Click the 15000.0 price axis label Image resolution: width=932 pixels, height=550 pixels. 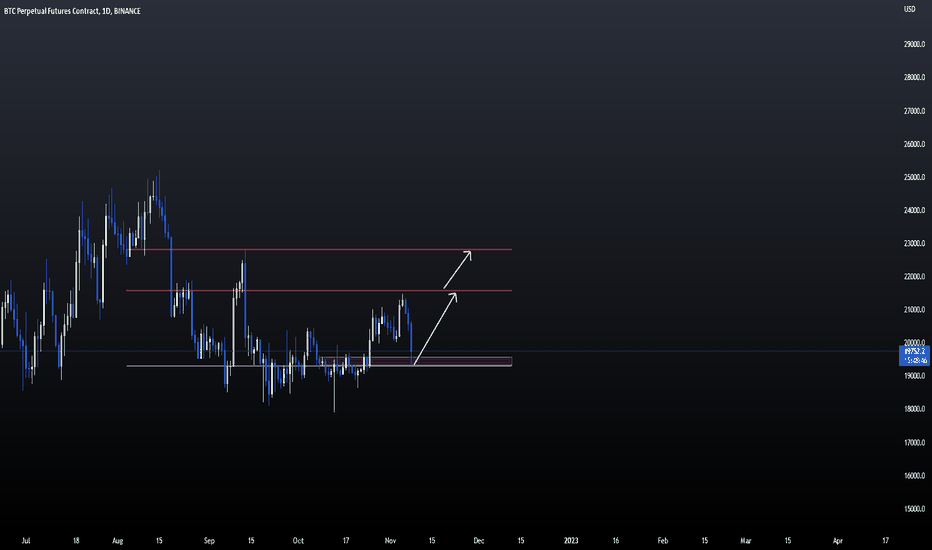click(914, 509)
